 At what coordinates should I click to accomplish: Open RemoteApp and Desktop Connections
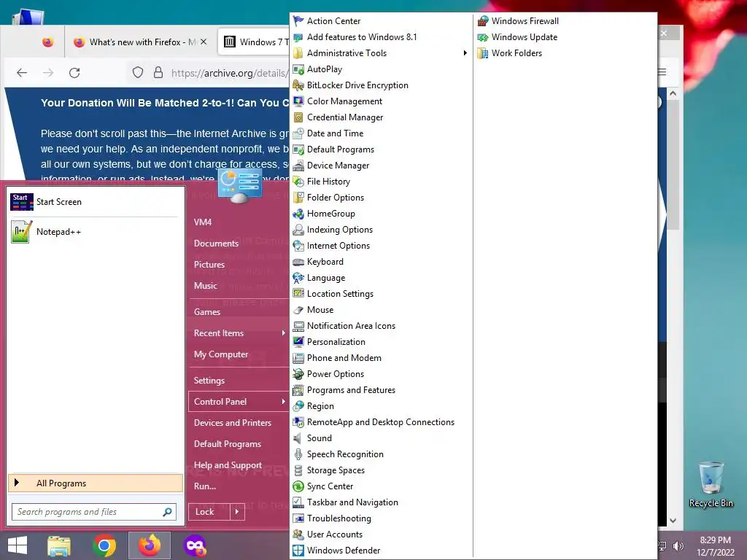(x=381, y=422)
